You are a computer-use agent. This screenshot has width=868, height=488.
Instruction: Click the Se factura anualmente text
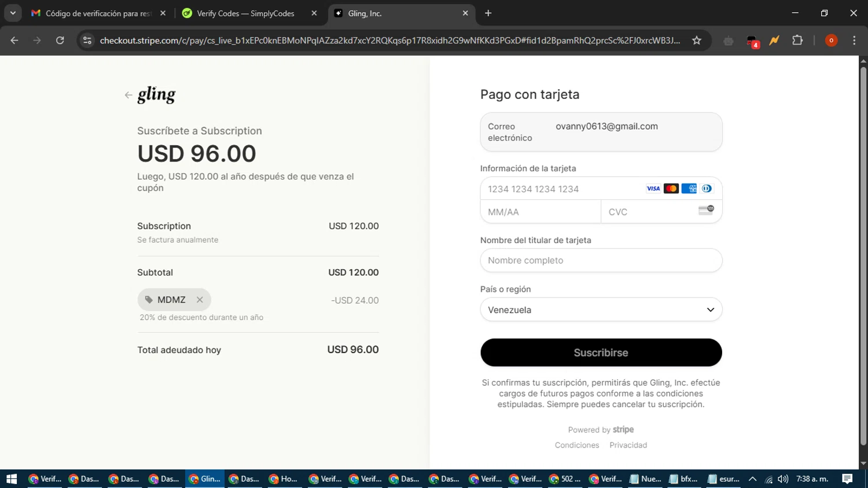click(x=178, y=240)
